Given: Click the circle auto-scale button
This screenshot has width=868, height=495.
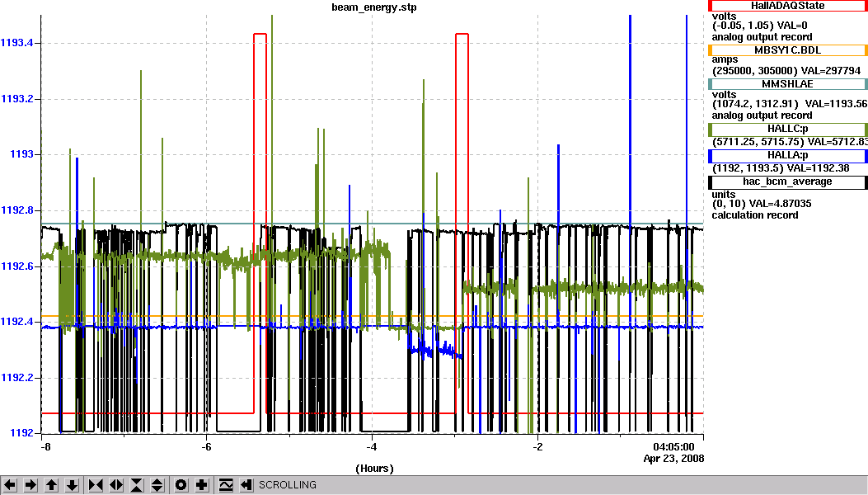Looking at the screenshot, I should (181, 485).
